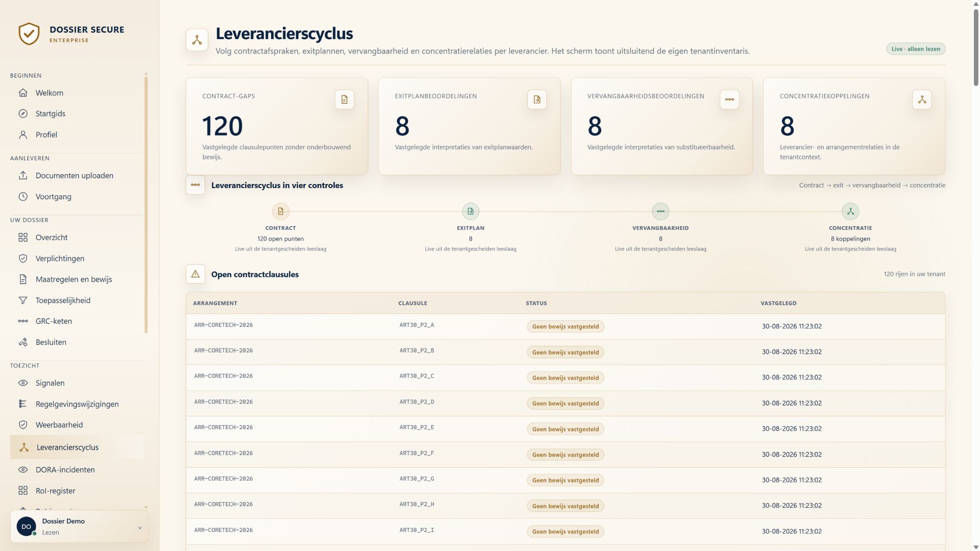
Task: Click the page header network icon
Action: click(197, 40)
